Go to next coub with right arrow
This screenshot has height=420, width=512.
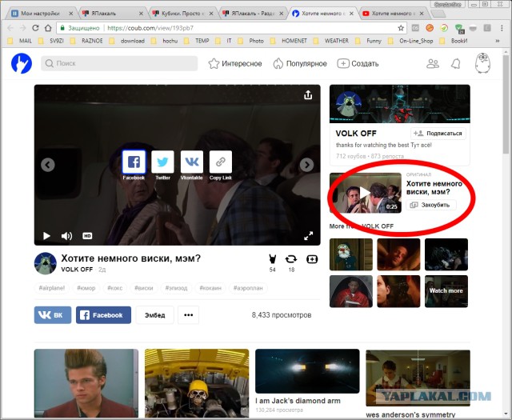coord(306,165)
